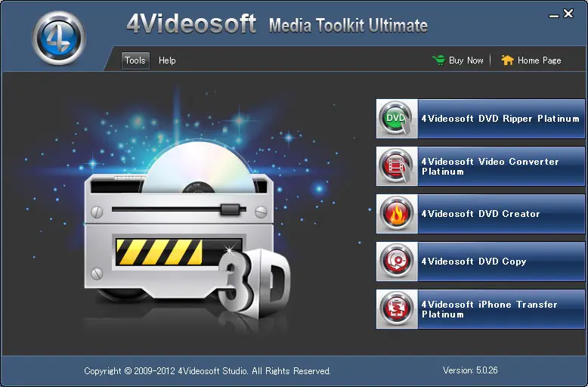Launch 4Videosoft iPhone Transfer Platinum
The width and height of the screenshot is (588, 387).
481,309
